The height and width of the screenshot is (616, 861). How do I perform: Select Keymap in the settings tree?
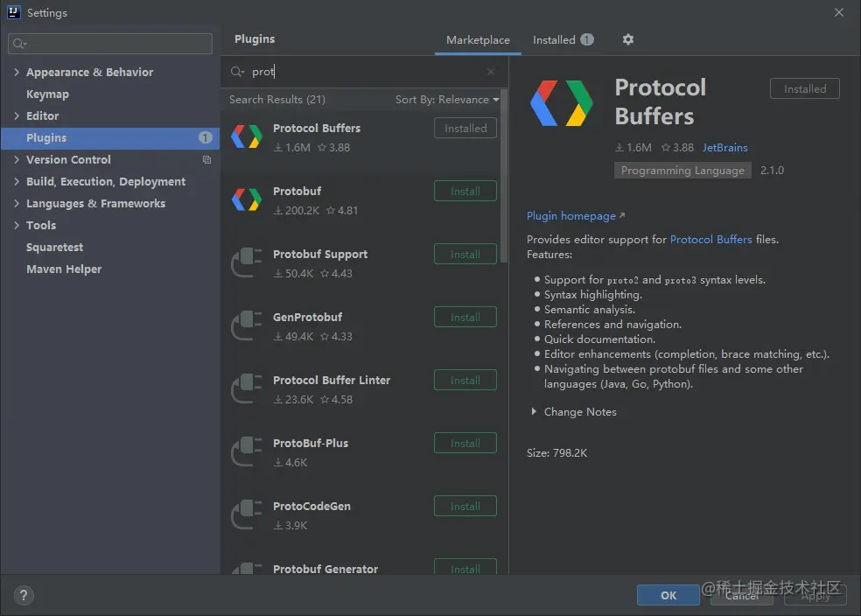click(47, 94)
